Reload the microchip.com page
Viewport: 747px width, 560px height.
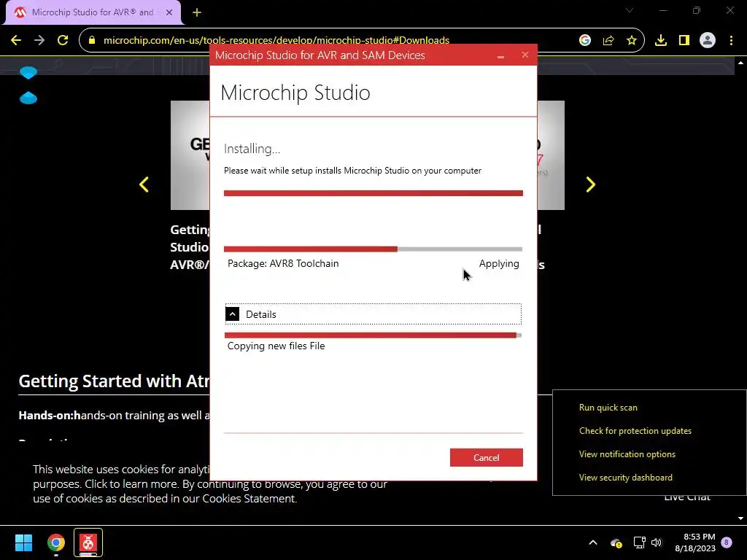(x=63, y=41)
